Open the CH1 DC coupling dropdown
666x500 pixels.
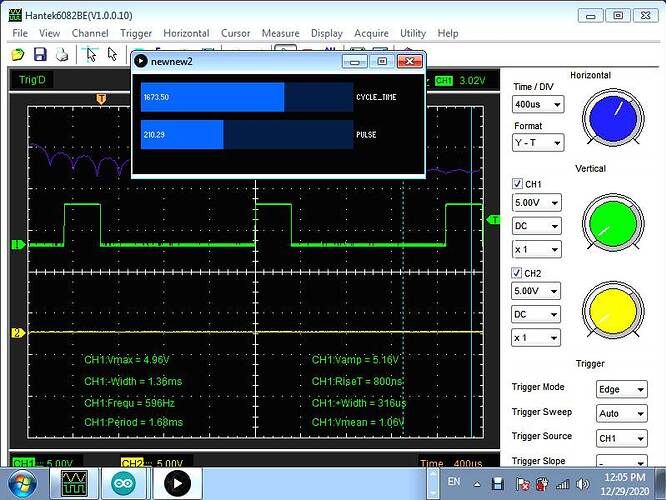tap(536, 226)
